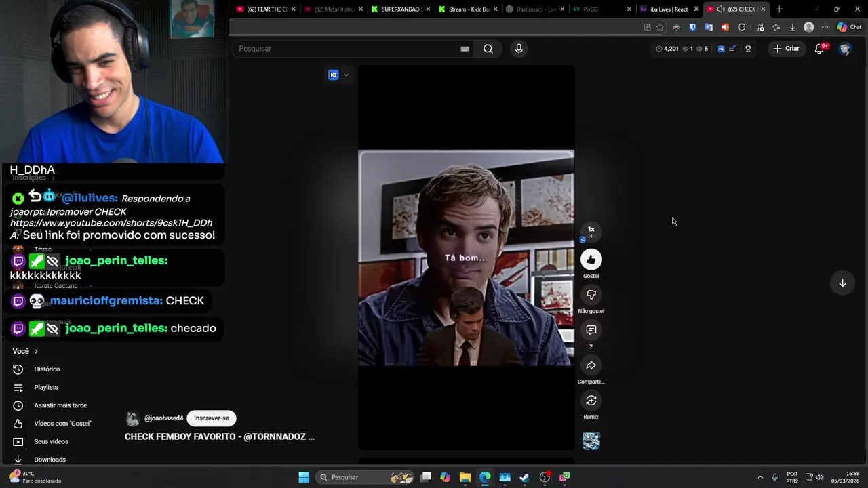Open the YouTube account avatar menu
Viewport: 868px width, 488px height.
point(845,49)
